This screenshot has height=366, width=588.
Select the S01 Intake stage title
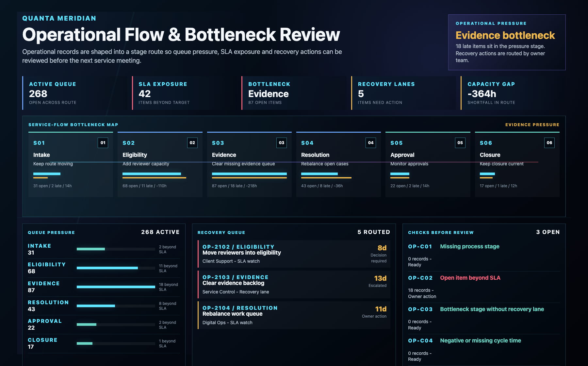(41, 155)
